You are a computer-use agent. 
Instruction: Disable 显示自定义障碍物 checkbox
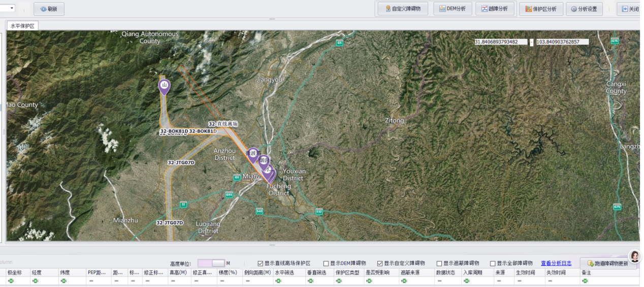(380, 263)
